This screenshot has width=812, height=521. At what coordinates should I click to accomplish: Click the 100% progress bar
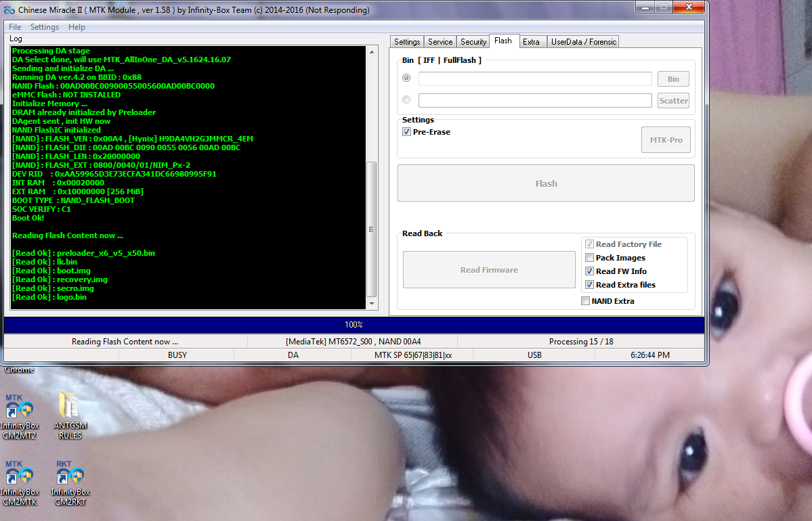354,325
